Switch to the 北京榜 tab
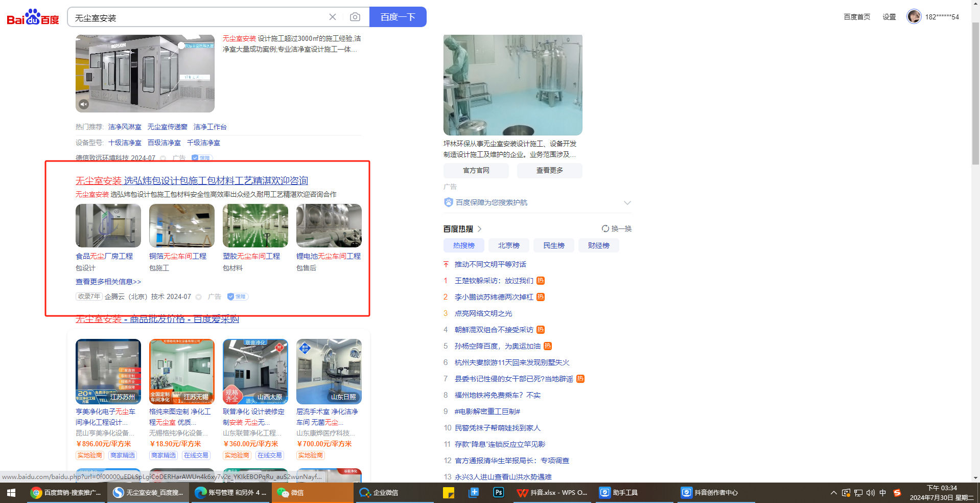Viewport: 980px width, 503px height. [x=509, y=245]
